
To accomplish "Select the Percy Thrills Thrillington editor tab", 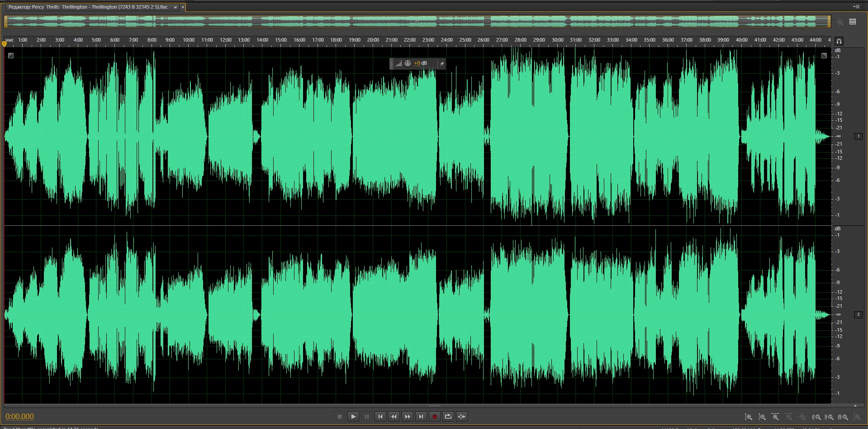I will 88,7.
